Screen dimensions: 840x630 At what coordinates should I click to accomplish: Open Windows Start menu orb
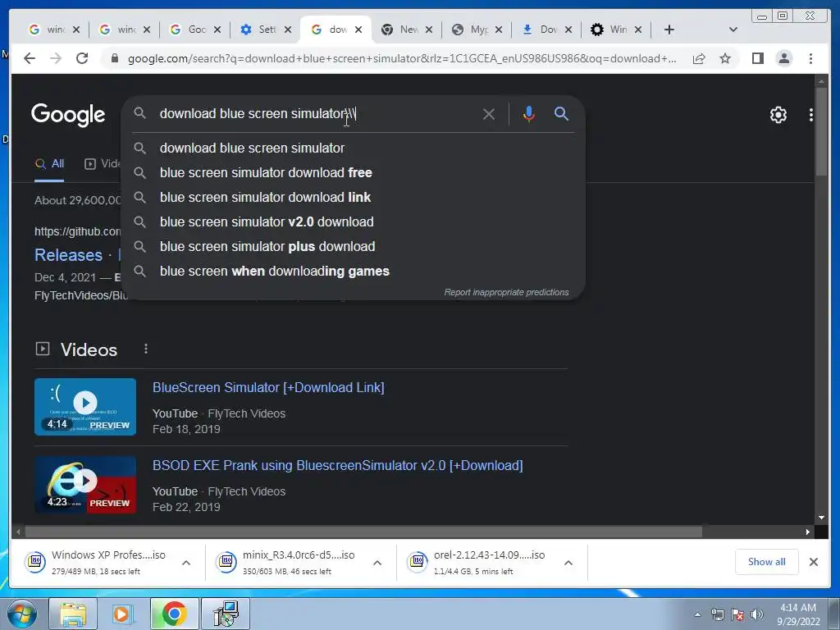pos(22,614)
